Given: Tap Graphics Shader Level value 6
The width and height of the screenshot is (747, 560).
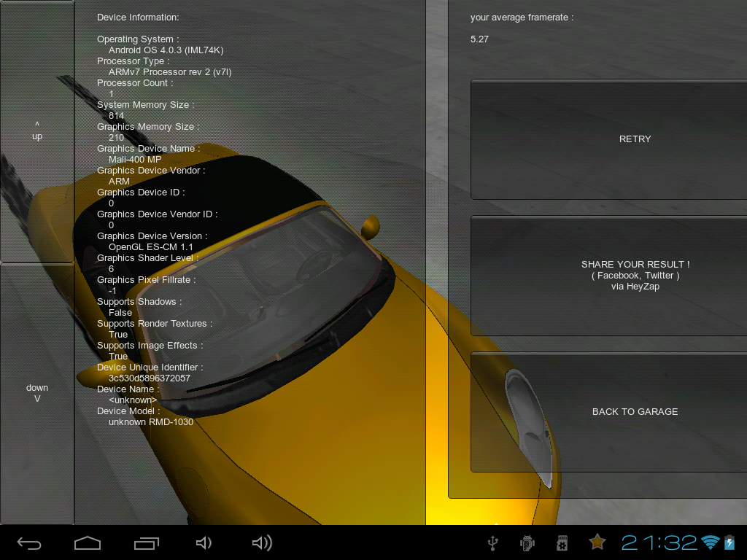Looking at the screenshot, I should click(112, 269).
